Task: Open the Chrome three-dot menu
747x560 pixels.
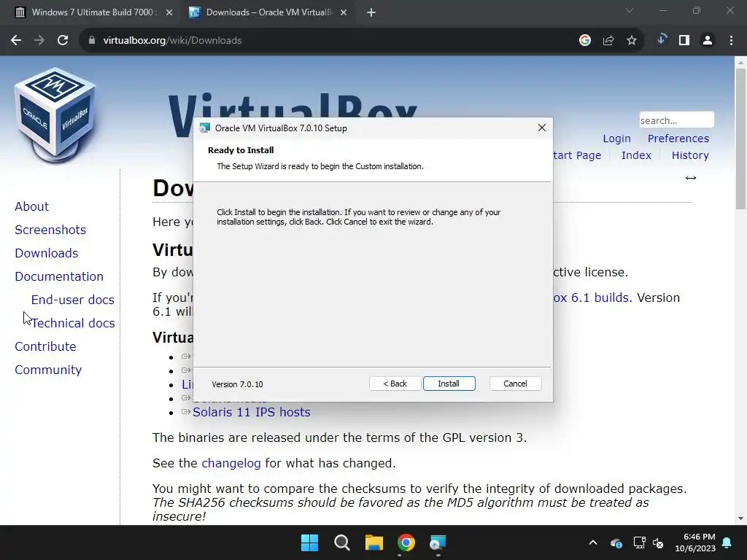Action: pos(731,41)
